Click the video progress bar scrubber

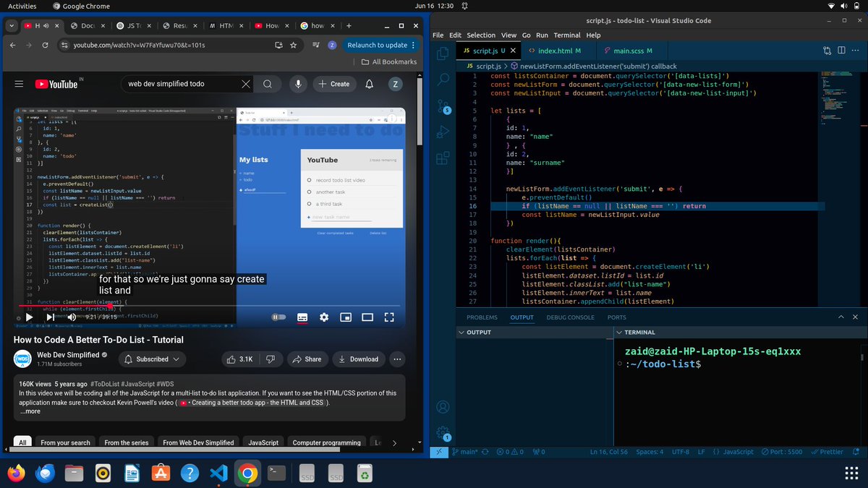pyautogui.click(x=111, y=306)
